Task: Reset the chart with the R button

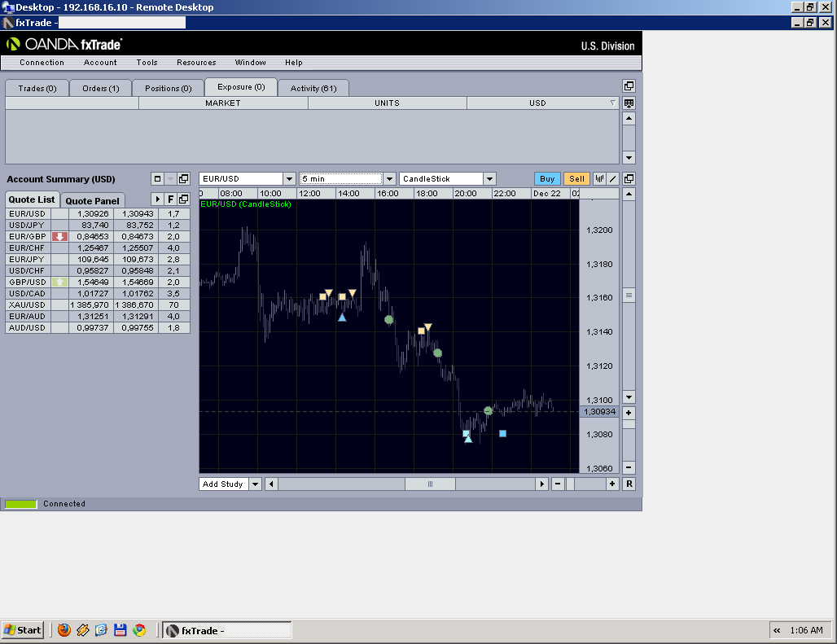Action: [x=629, y=484]
